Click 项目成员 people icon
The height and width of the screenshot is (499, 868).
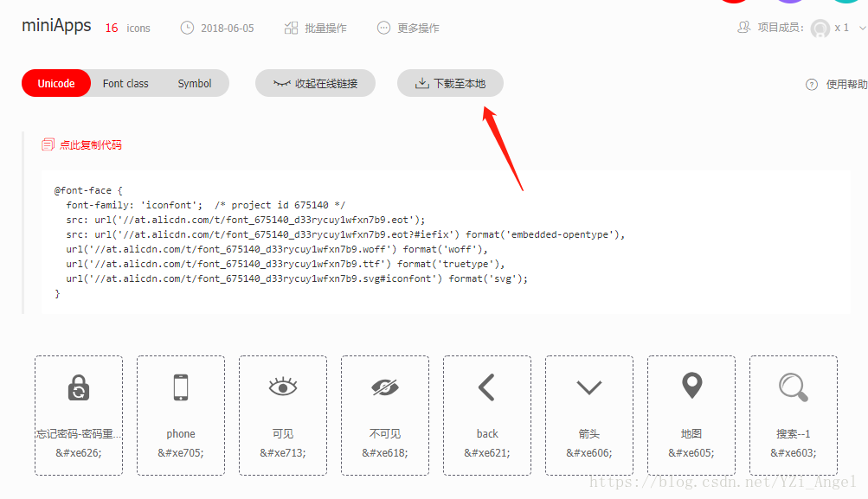pyautogui.click(x=744, y=27)
